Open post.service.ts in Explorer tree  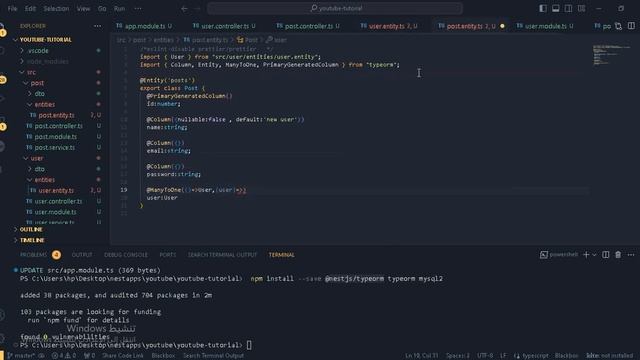click(55, 147)
